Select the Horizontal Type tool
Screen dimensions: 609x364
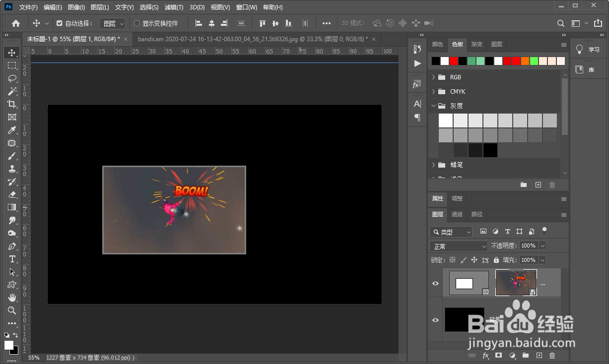point(12,259)
